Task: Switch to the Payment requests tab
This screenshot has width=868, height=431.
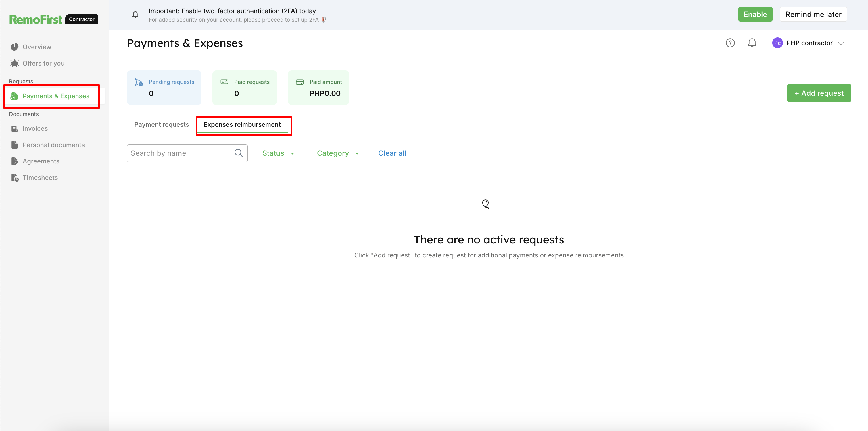Action: click(x=162, y=125)
